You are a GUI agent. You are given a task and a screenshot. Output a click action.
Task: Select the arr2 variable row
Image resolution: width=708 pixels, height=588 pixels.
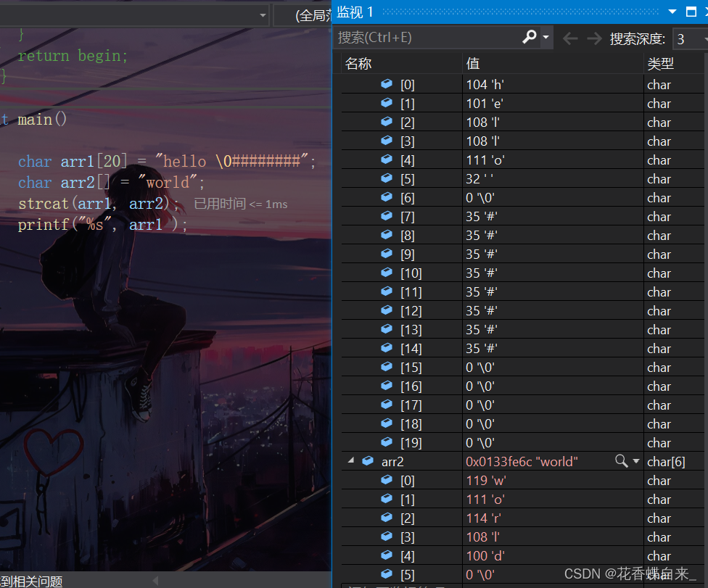522,461
